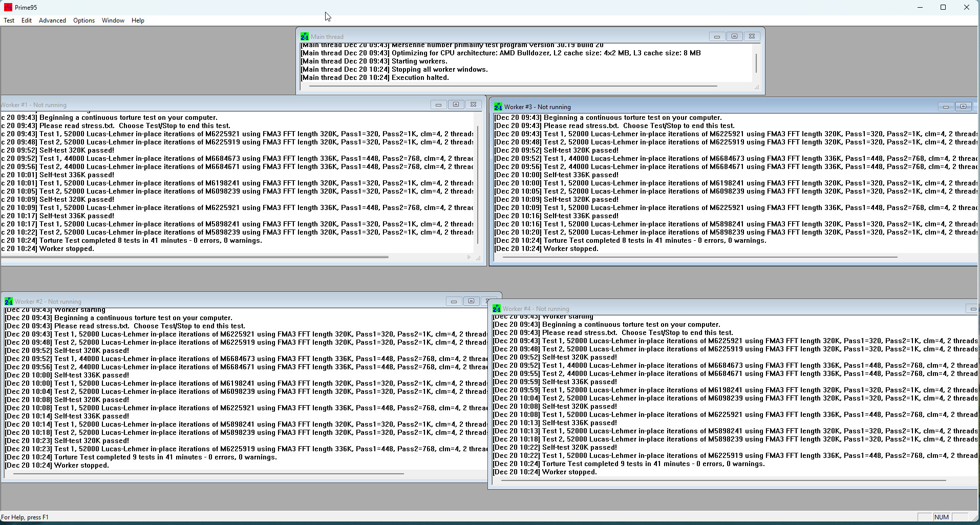Close the Worker #1 window
980x525 pixels.
point(473,104)
